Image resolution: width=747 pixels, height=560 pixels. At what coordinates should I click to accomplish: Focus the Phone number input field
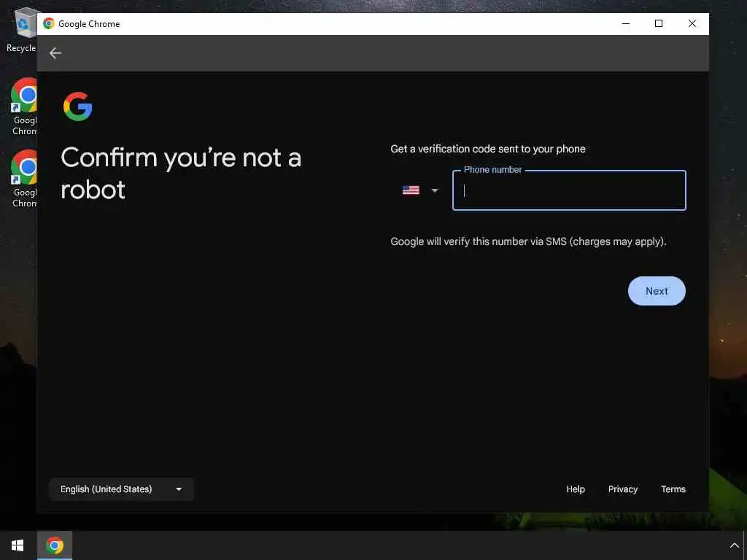tap(569, 190)
